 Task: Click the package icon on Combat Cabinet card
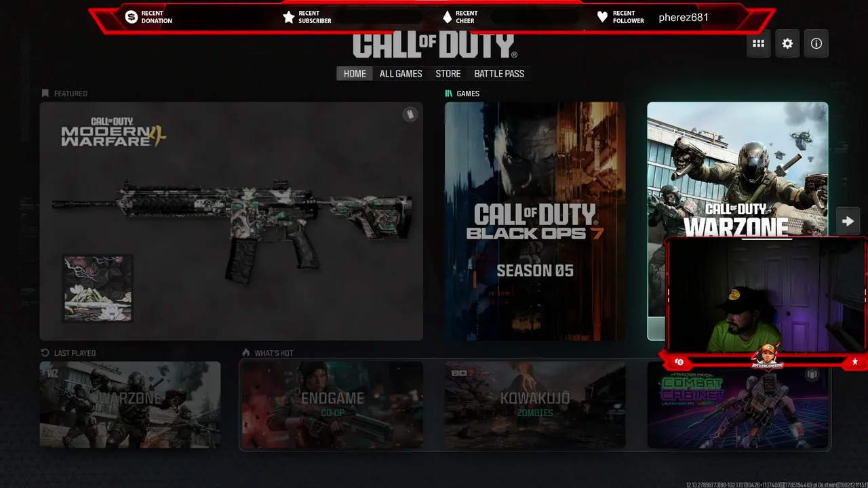pyautogui.click(x=812, y=375)
